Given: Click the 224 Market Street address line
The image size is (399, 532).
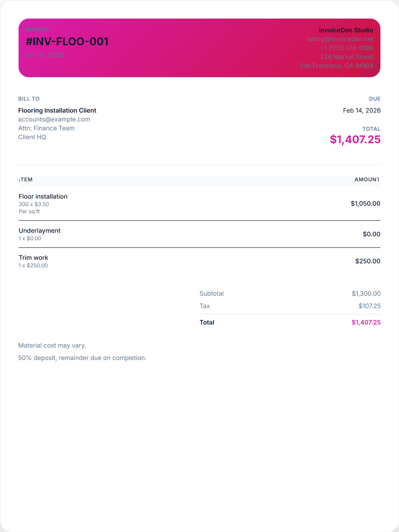Looking at the screenshot, I should click(346, 57).
